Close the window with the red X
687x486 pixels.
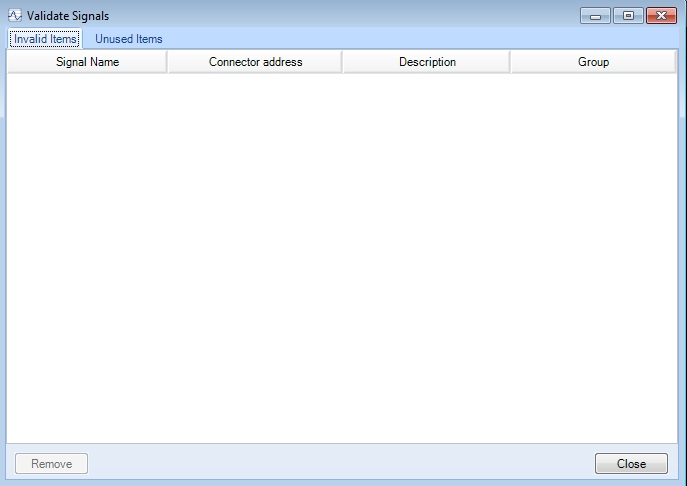660,16
